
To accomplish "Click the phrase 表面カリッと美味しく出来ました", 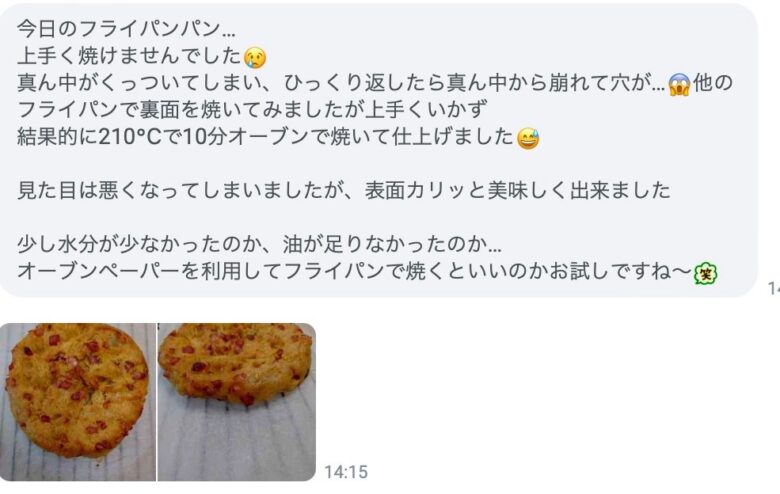I will [517, 191].
